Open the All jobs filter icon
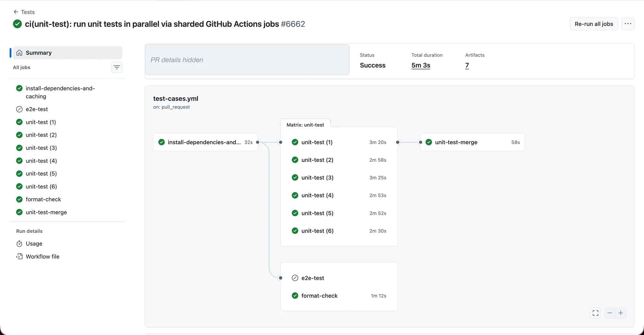644x335 pixels. click(117, 67)
